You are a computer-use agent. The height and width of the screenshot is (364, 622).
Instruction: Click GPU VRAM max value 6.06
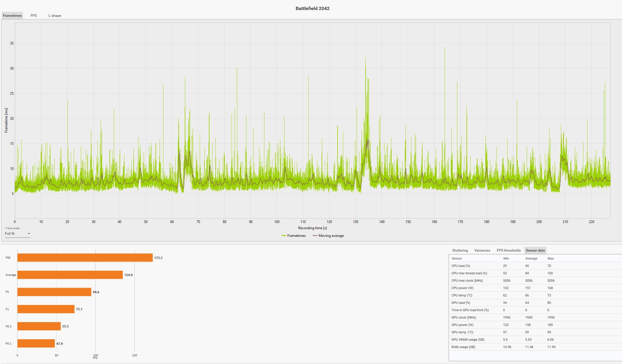coord(551,340)
